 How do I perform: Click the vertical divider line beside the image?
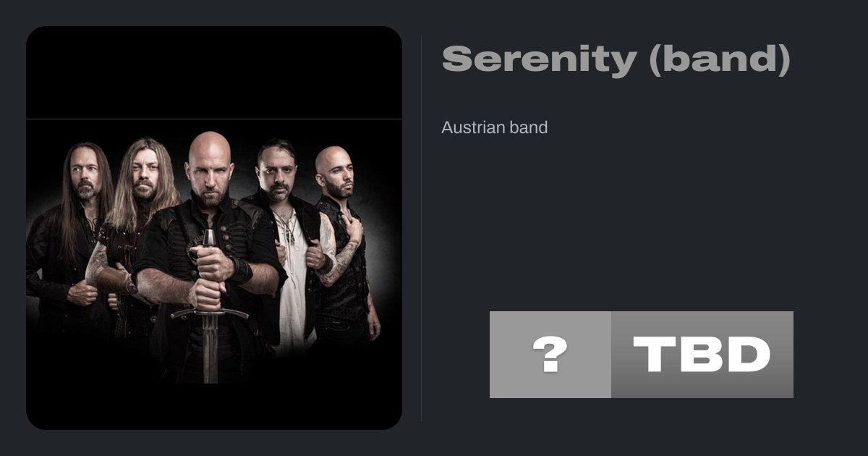pos(421,227)
